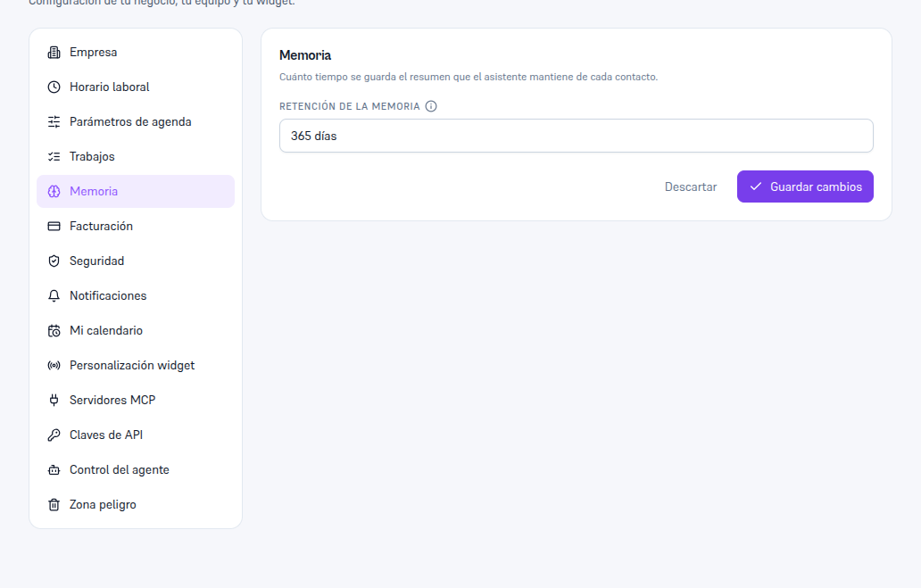Image resolution: width=921 pixels, height=588 pixels.
Task: Open the 365 días retention dropdown
Action: tap(577, 136)
